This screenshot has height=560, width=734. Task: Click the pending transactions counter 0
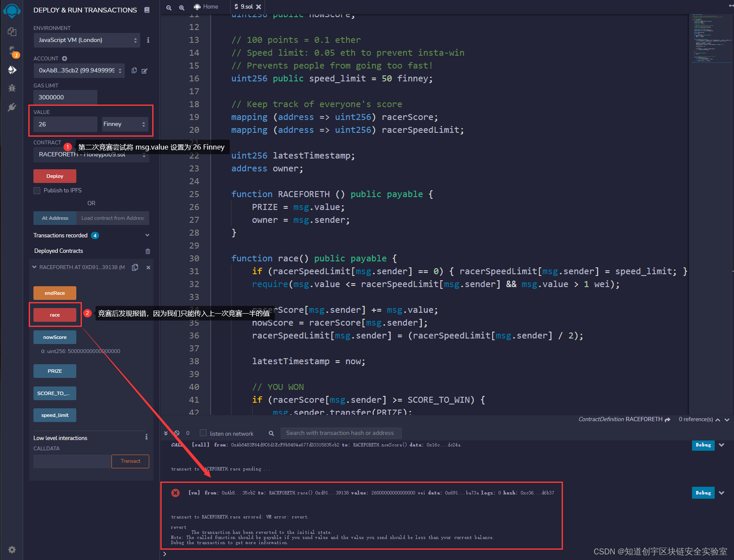(188, 433)
